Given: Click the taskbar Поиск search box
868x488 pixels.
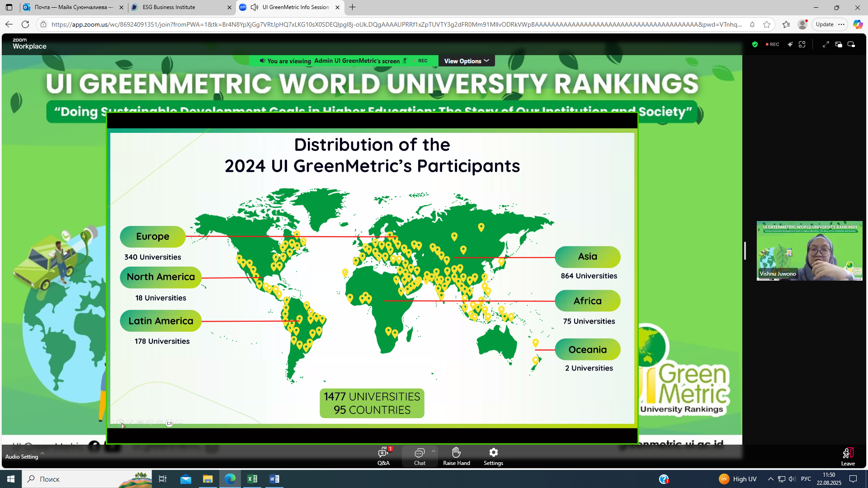Looking at the screenshot, I should (87, 479).
